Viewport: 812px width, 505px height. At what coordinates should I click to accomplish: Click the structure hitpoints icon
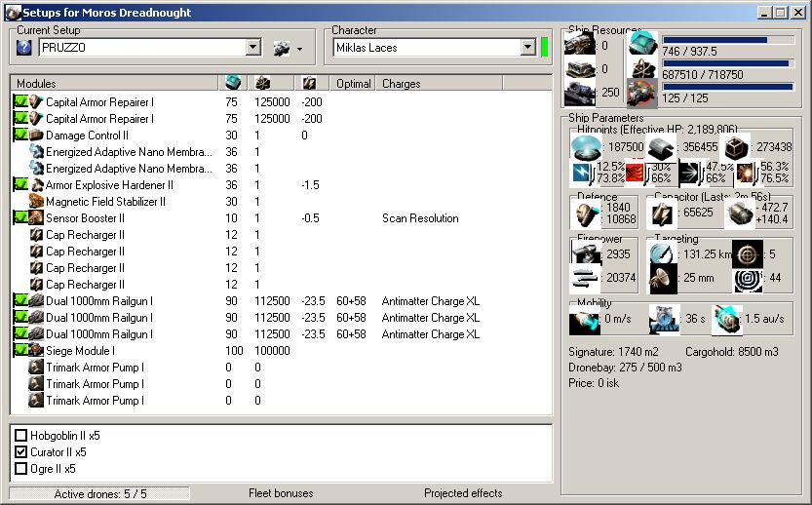point(736,148)
